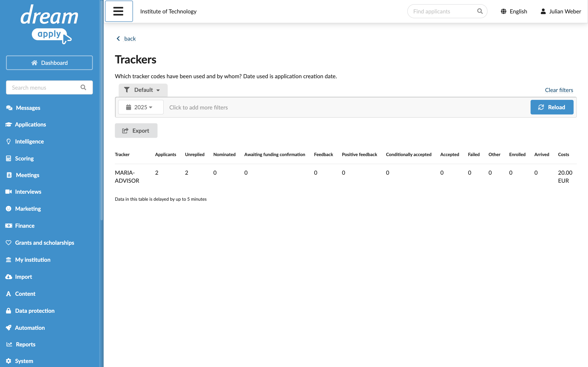Viewport: 588px width, 367px height.
Task: Open the Default filter preset dropdown
Action: pos(143,90)
